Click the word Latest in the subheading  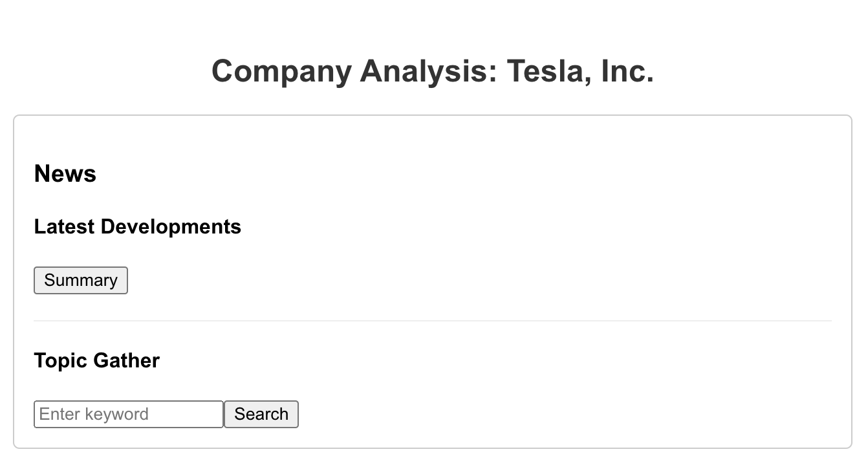pyautogui.click(x=65, y=226)
